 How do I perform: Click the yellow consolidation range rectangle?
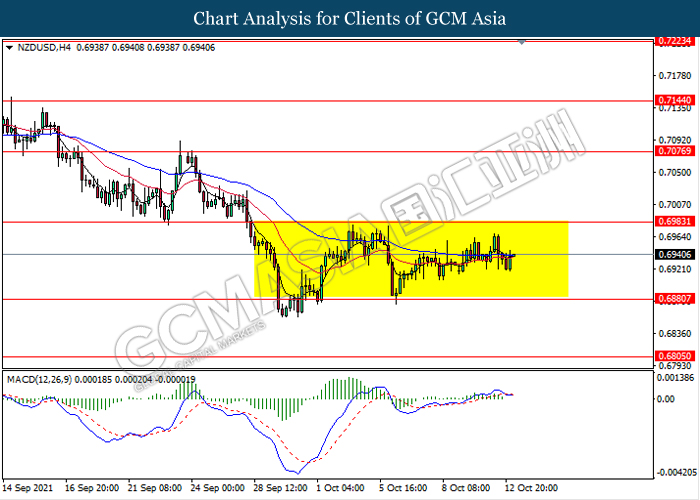coord(411,259)
